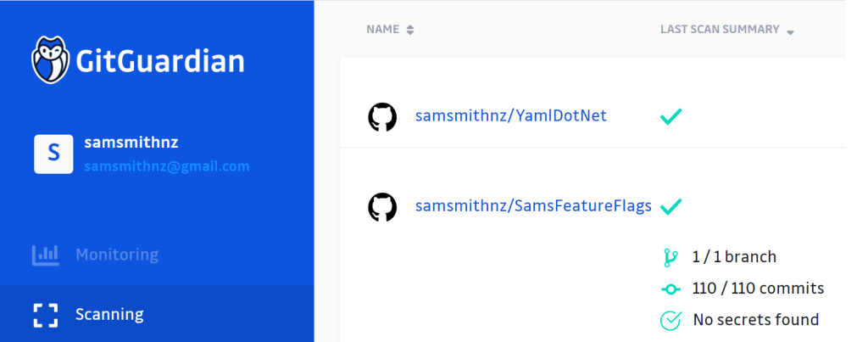Click the Scanning frame icon
This screenshot has height=342, width=868.
click(x=45, y=315)
